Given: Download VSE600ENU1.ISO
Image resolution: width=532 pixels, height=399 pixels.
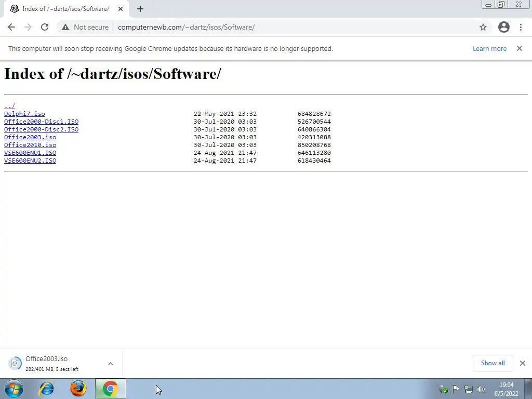Looking at the screenshot, I should pyautogui.click(x=30, y=153).
